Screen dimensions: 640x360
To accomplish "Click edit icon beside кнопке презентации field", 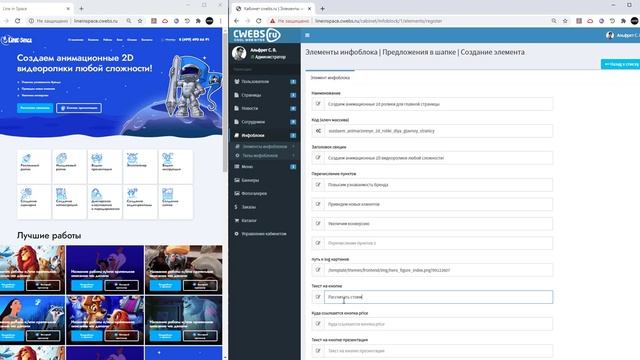I will coord(318,351).
